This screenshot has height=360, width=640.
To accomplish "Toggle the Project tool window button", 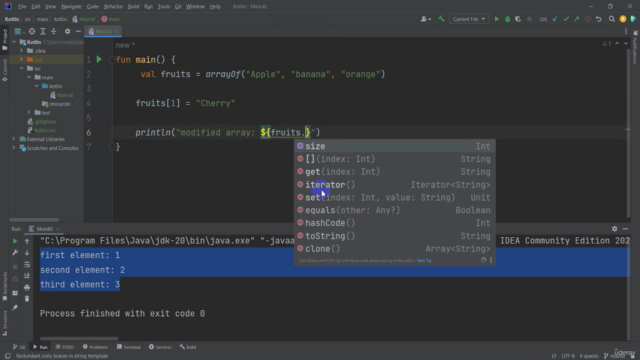I will (x=4, y=40).
